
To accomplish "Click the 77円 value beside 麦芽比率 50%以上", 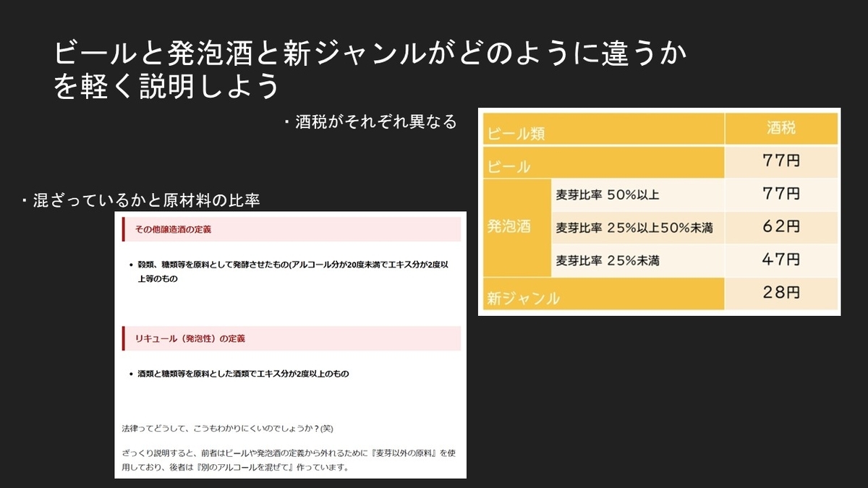I will pos(782,194).
